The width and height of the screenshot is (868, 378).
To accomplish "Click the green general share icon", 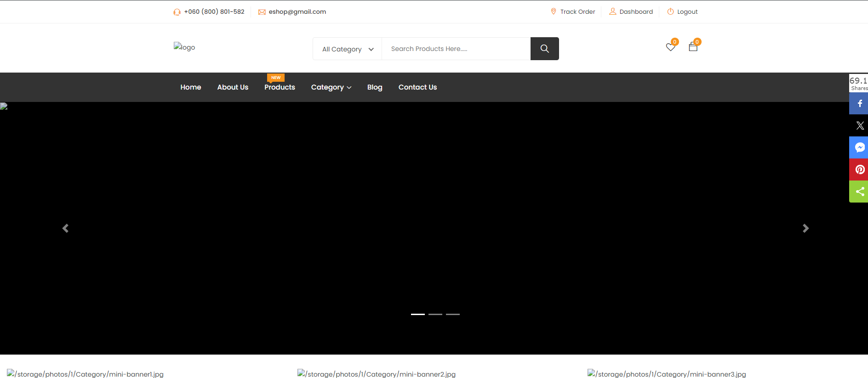I will (859, 192).
